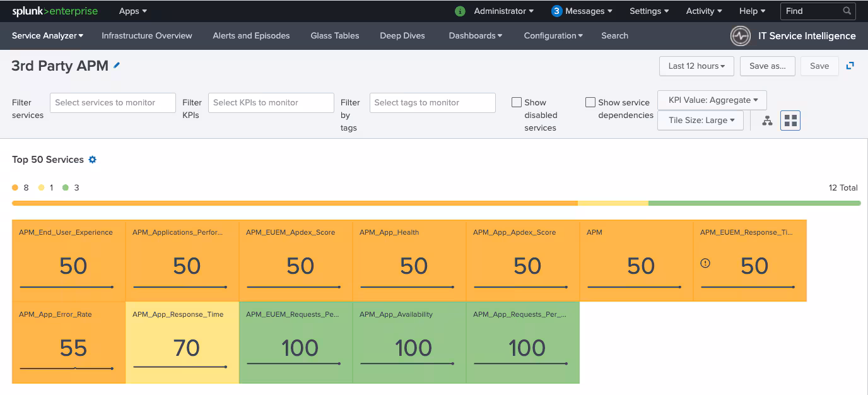The image size is (868, 395).
Task: Open the 3 Messages menu
Action: pyautogui.click(x=582, y=11)
